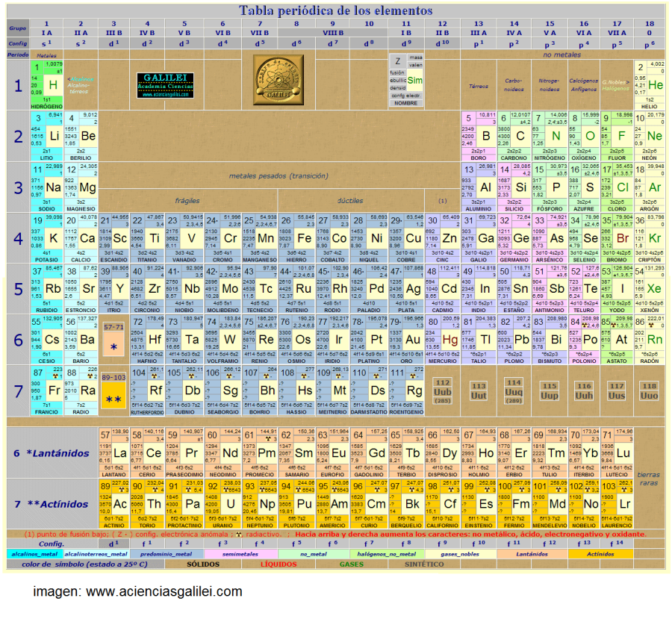Click the alcalinos_metal legend swatch

34,553
